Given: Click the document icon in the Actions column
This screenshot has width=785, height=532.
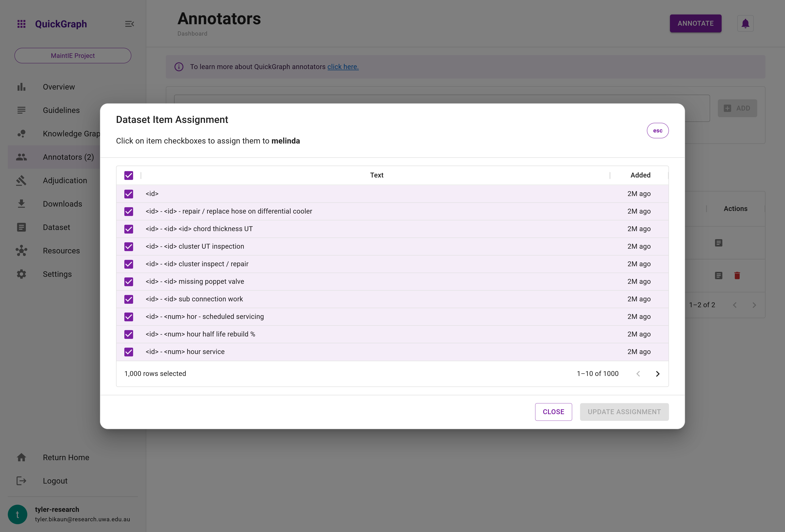Looking at the screenshot, I should coord(719,243).
